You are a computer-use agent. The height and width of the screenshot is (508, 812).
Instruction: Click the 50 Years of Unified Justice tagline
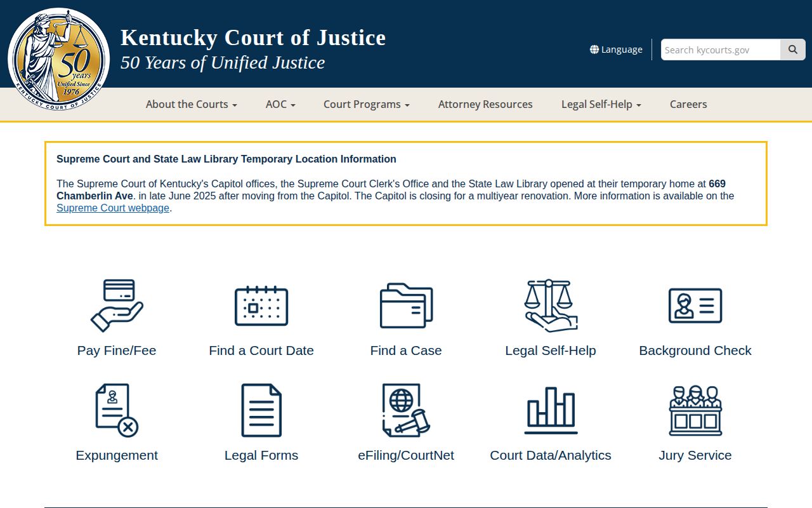pyautogui.click(x=223, y=62)
